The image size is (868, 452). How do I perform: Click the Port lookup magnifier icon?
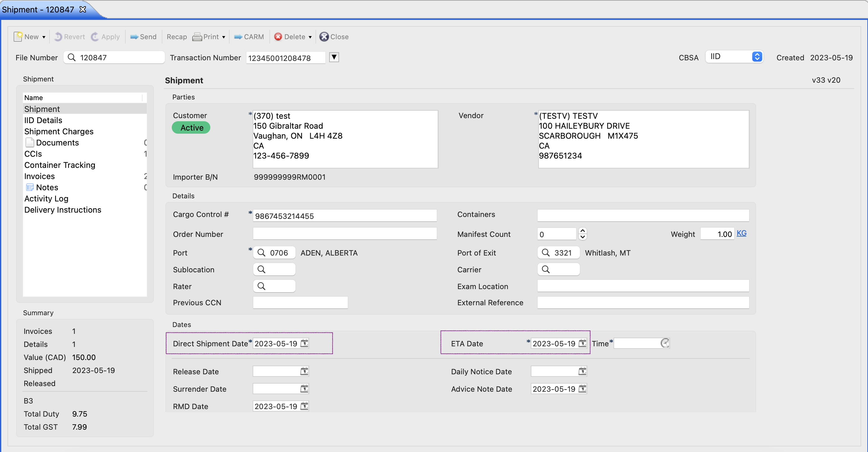tap(261, 252)
